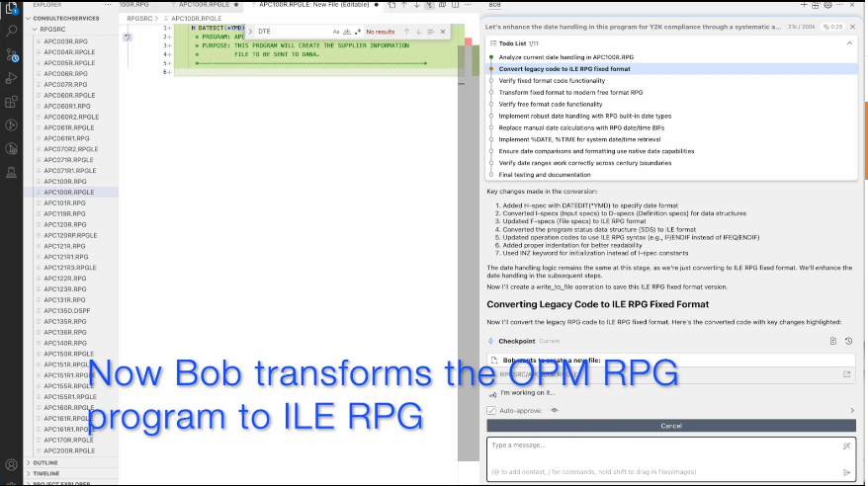Viewport: 868px width, 486px height.
Task: Open the new file in editor icon
Action: pos(846,374)
